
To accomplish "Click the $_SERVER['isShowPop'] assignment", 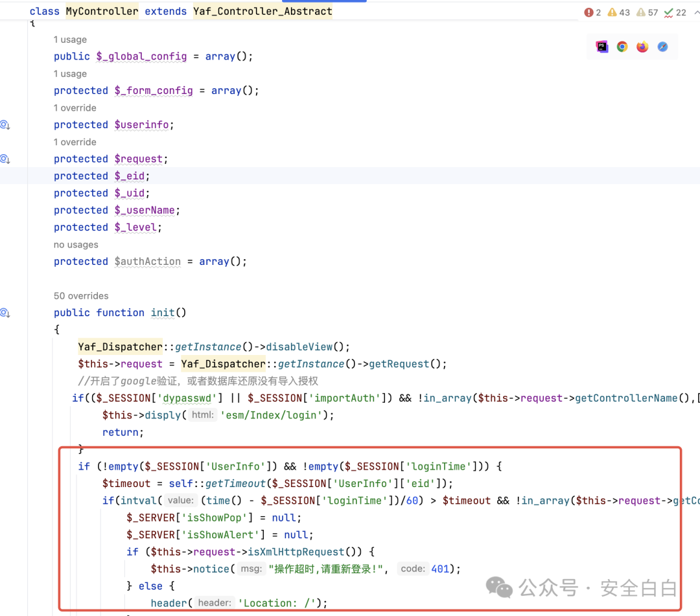I will click(215, 518).
